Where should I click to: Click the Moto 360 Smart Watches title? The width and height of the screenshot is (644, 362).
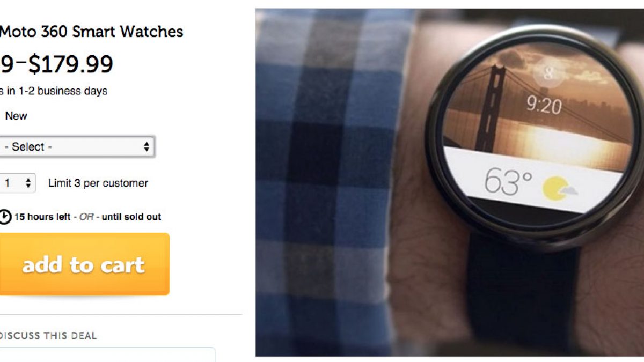coord(91,32)
